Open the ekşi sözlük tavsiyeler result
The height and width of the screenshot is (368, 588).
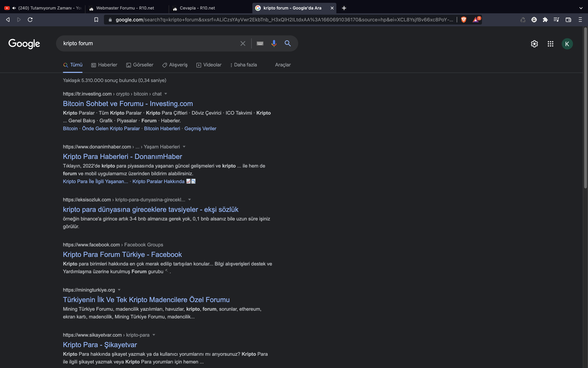[x=151, y=210]
